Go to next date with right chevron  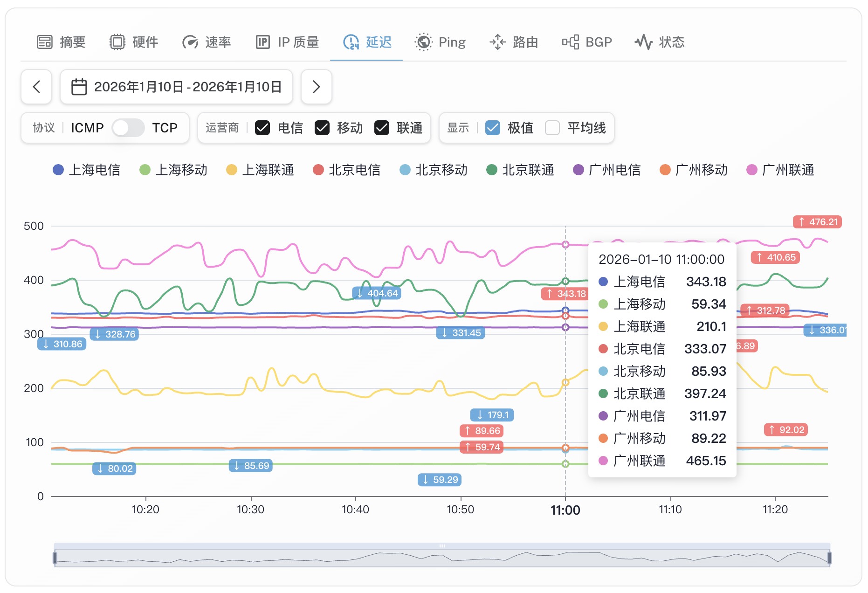316,87
